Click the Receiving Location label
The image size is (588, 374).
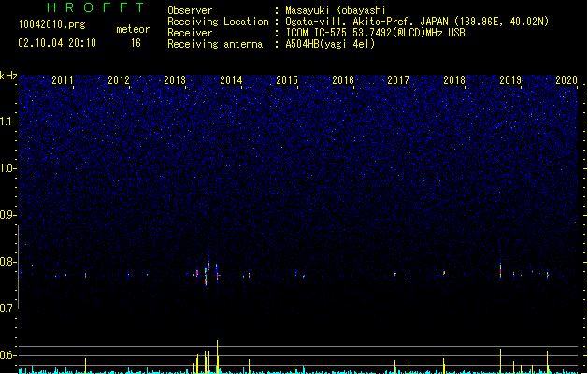coord(218,22)
